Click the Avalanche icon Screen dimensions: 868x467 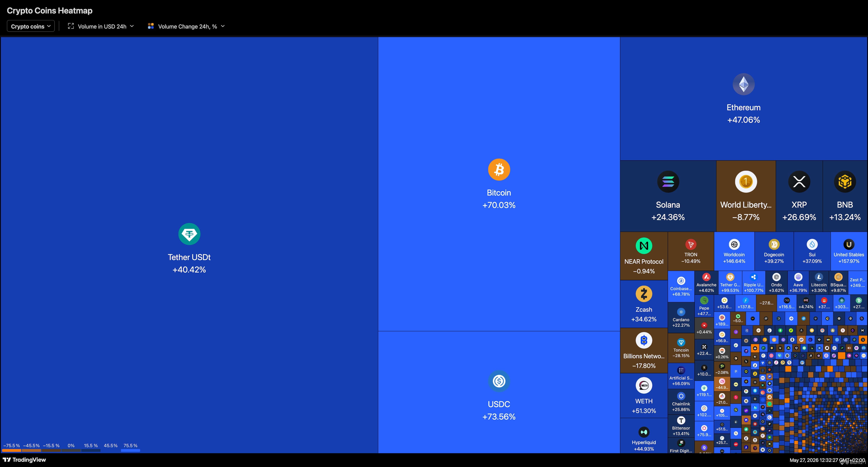706,277
